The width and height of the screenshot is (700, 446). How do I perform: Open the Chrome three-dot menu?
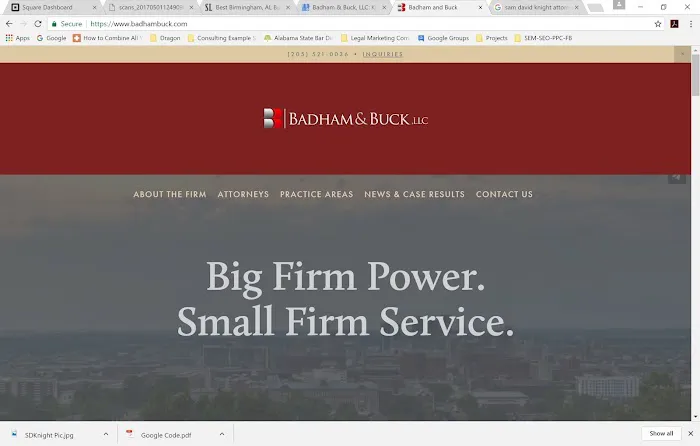[x=691, y=24]
